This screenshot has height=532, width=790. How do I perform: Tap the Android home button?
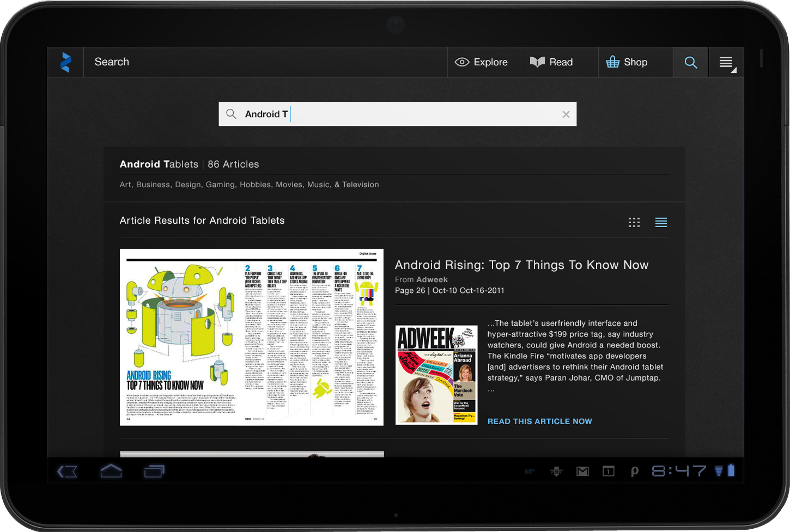(111, 471)
